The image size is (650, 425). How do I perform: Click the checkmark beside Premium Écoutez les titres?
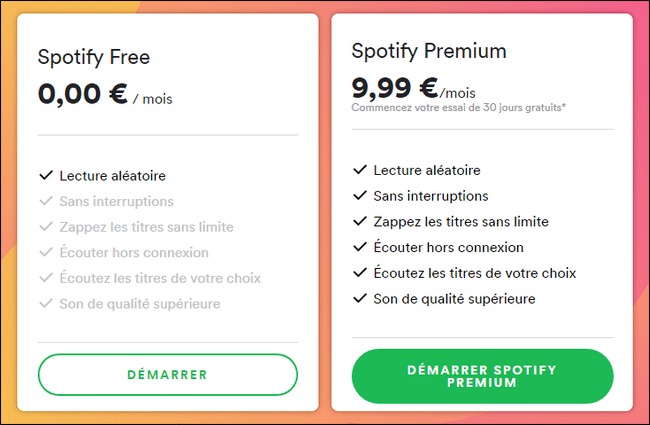(x=360, y=273)
